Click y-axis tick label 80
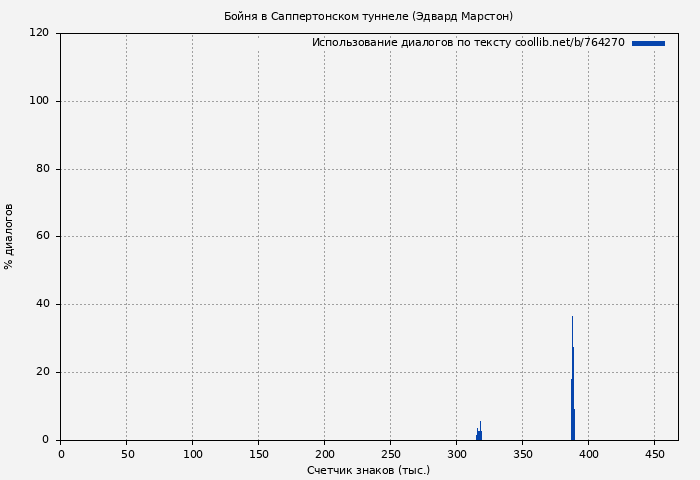The width and height of the screenshot is (700, 480). [x=42, y=169]
